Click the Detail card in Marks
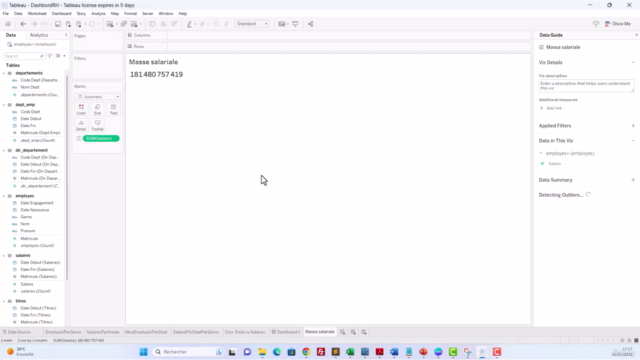 pos(81,125)
